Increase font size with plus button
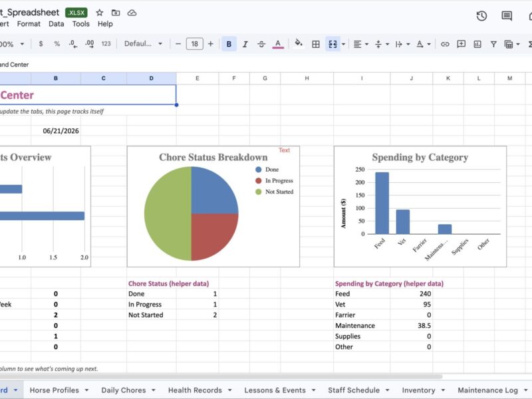The image size is (532, 399). pyautogui.click(x=211, y=44)
